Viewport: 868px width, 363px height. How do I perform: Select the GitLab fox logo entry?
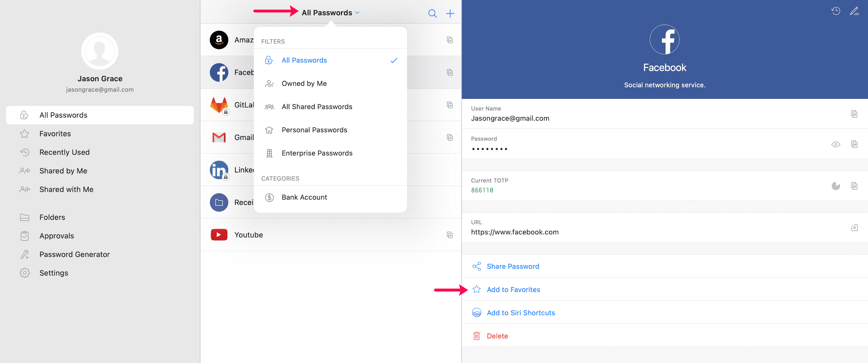(219, 105)
